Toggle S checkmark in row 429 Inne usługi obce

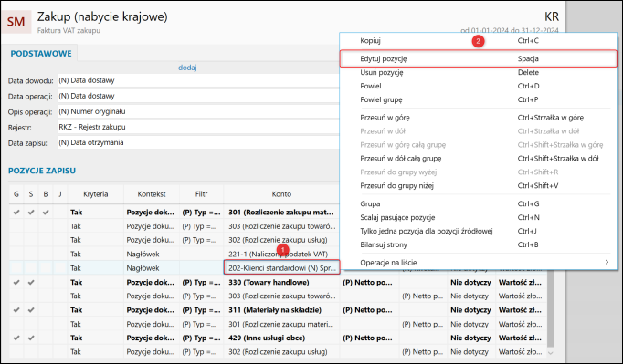pyautogui.click(x=31, y=338)
